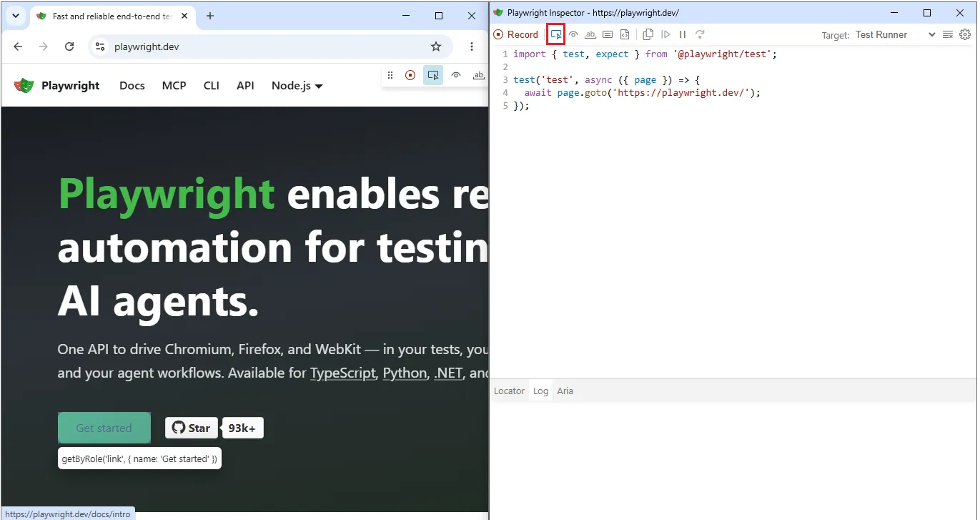Image resolution: width=980 pixels, height=520 pixels.
Task: Click the 93k+ stargazers count
Action: pos(242,428)
